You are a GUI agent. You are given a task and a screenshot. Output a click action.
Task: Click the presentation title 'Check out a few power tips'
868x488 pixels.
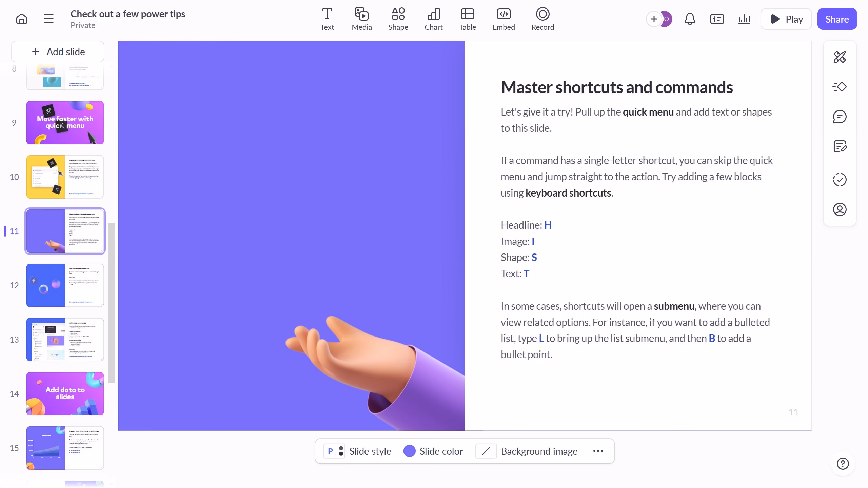[128, 14]
